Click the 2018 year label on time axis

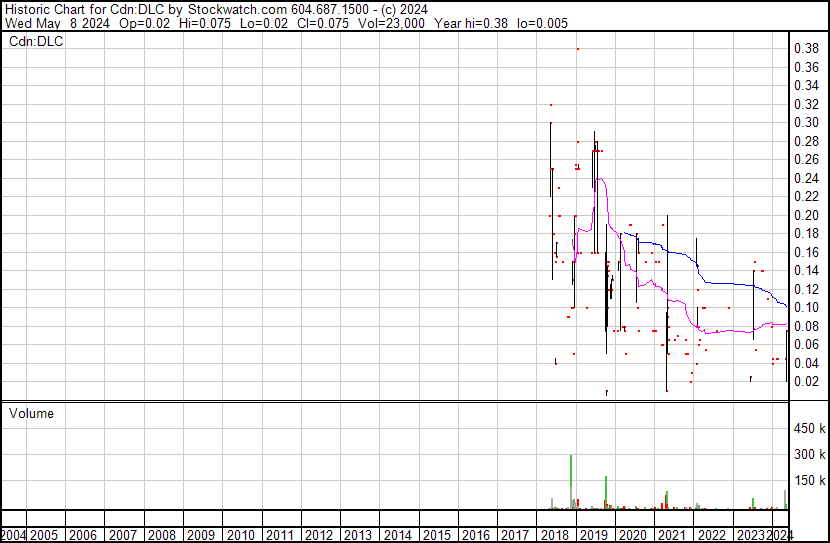(x=554, y=535)
